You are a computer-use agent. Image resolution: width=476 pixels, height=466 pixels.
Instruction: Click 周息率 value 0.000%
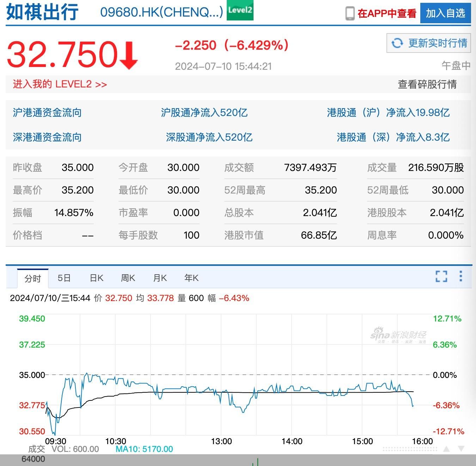click(446, 235)
